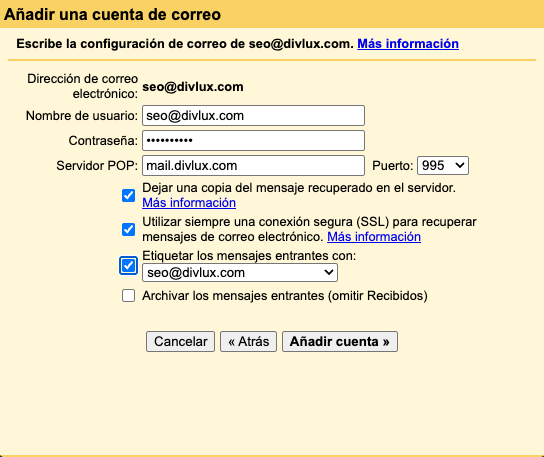Click the 'Utilizar siempre una conexión segura' label

309,229
